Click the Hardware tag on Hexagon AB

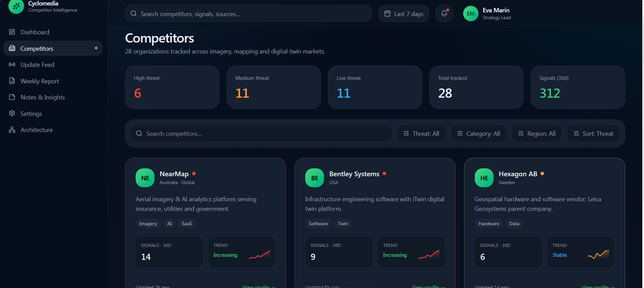(489, 224)
